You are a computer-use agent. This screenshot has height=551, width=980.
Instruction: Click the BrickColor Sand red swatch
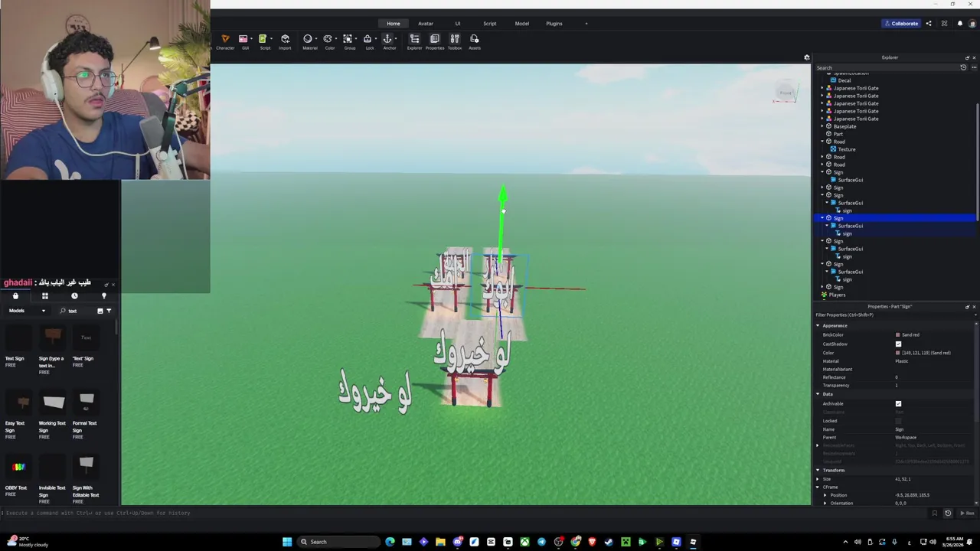tap(898, 335)
